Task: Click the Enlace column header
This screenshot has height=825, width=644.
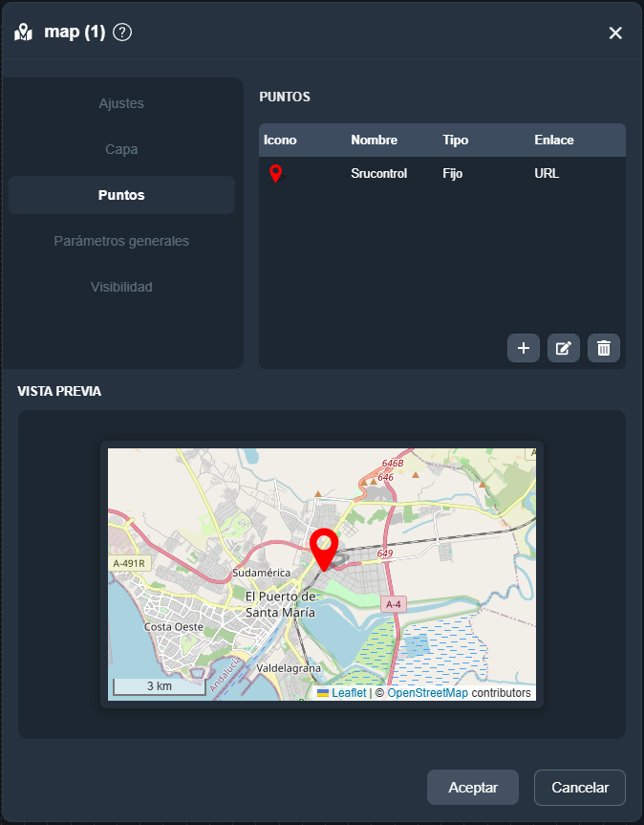Action: coord(554,141)
